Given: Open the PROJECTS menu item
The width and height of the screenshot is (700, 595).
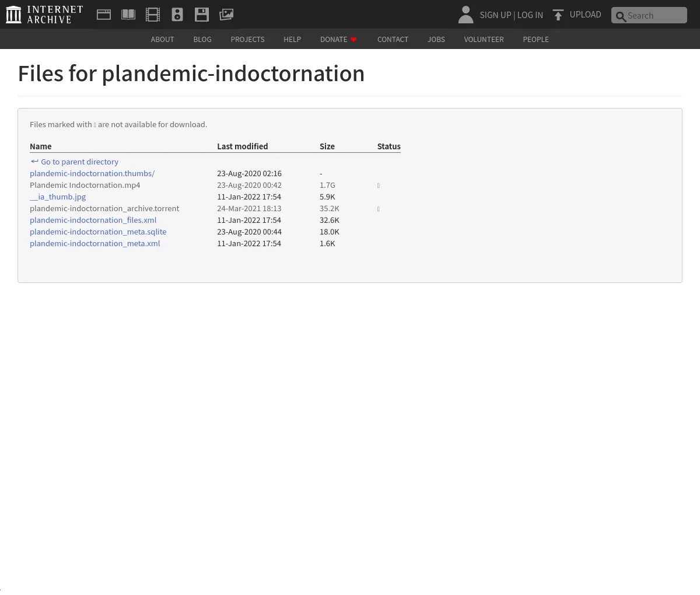Looking at the screenshot, I should tap(247, 39).
